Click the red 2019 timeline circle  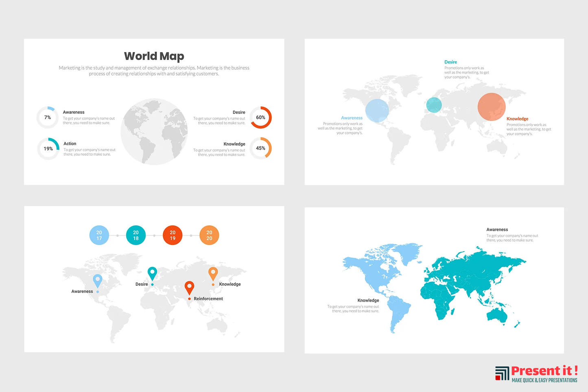pyautogui.click(x=173, y=235)
